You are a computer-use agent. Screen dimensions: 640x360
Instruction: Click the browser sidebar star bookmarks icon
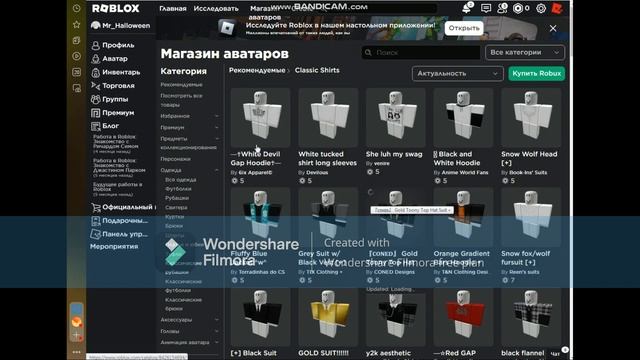pos(76,24)
